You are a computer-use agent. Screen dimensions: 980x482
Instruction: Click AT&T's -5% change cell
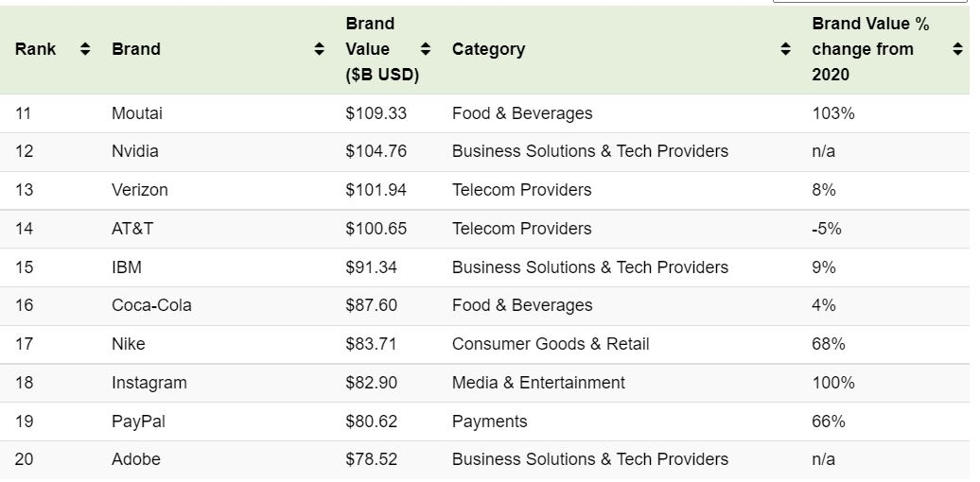(x=827, y=229)
